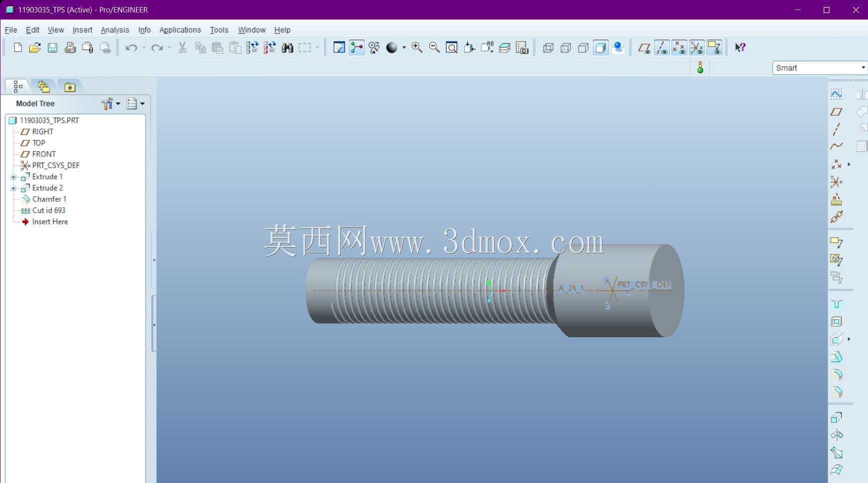Screen dimensions: 868x483
Task: Select the Datum Curve tool
Action: pyautogui.click(x=837, y=146)
